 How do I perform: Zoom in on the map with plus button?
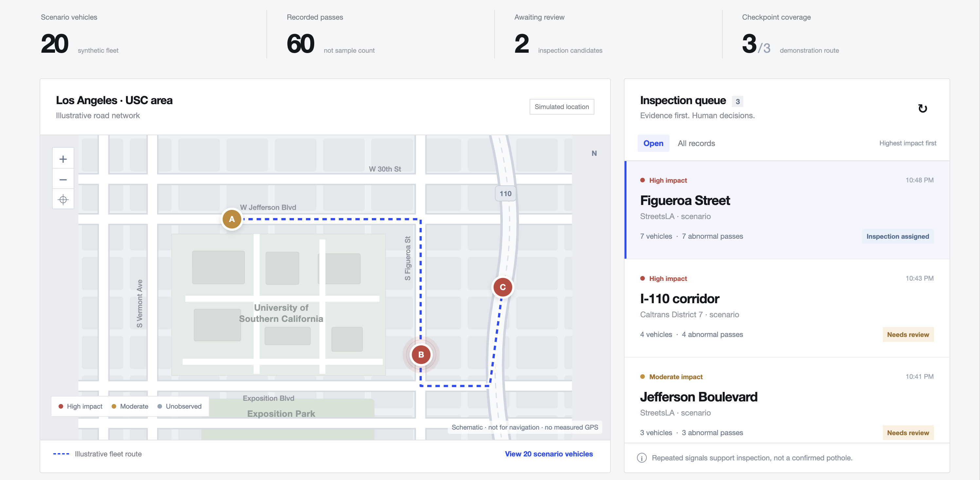tap(63, 159)
